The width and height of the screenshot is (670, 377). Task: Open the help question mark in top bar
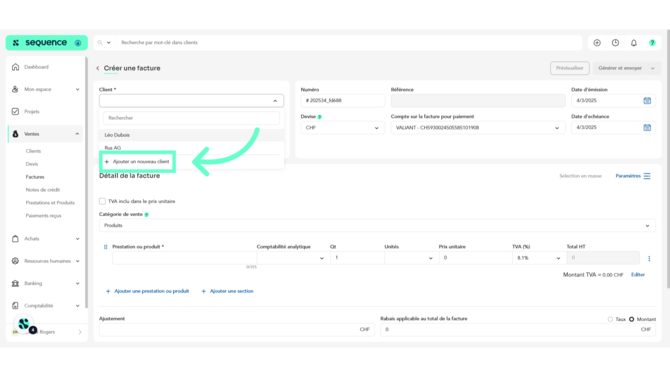pyautogui.click(x=652, y=43)
